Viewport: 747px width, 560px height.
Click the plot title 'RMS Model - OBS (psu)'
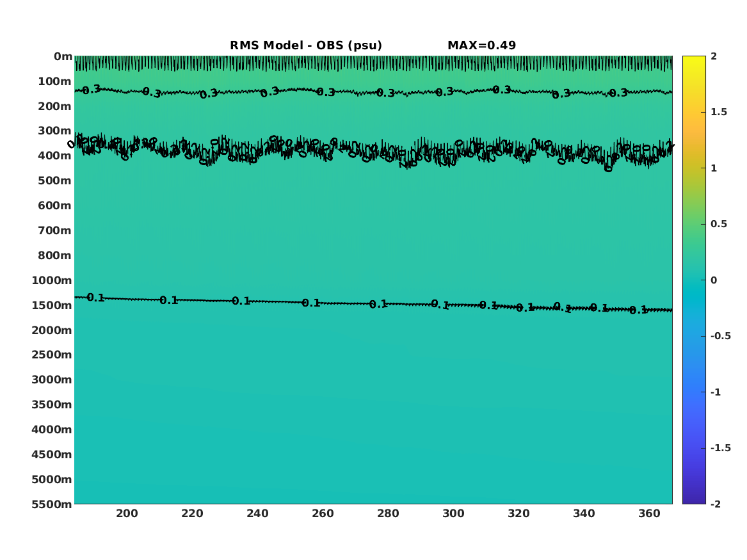point(306,45)
